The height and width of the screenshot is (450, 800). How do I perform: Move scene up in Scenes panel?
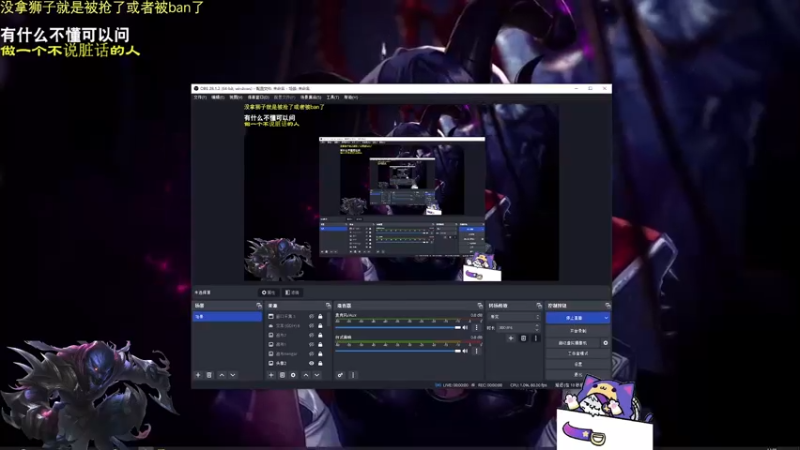pyautogui.click(x=221, y=375)
